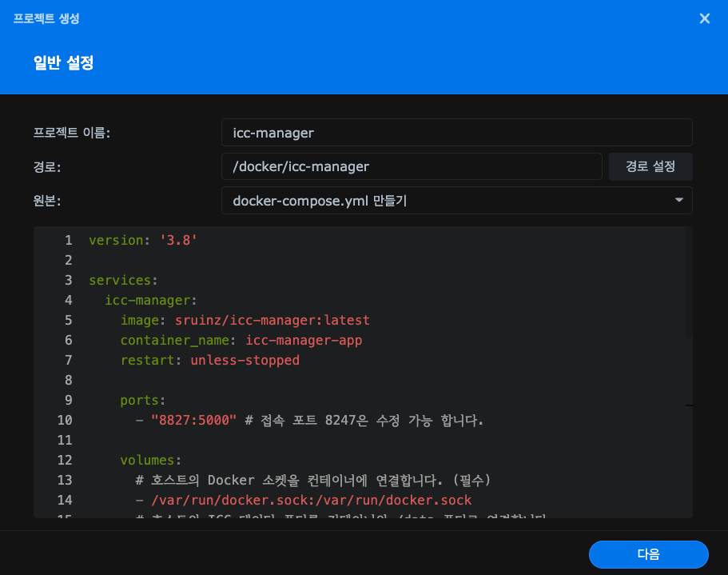Click the "8827:5000" port mapping text
This screenshot has height=575, width=728.
point(193,420)
